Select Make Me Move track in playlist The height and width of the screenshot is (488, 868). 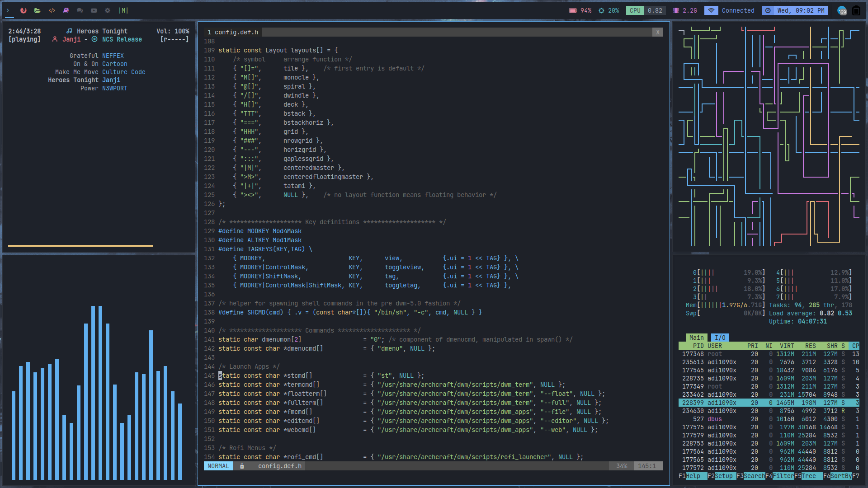77,72
